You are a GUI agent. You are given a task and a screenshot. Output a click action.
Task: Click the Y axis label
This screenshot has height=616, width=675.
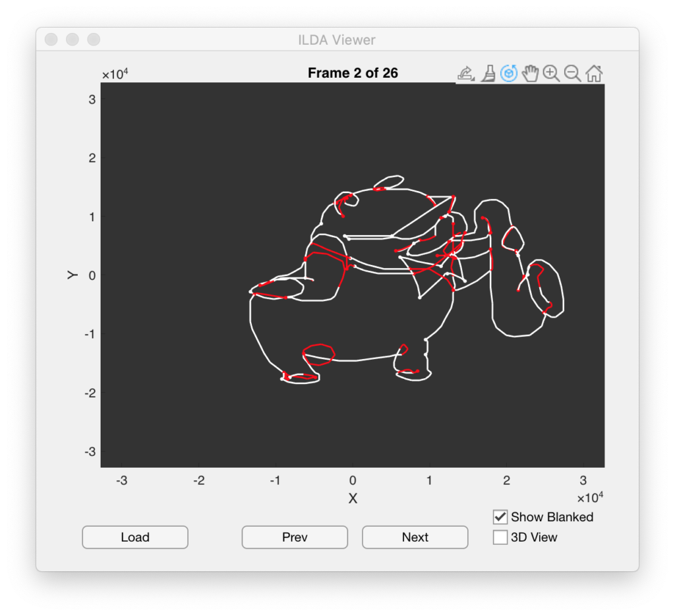pyautogui.click(x=73, y=275)
